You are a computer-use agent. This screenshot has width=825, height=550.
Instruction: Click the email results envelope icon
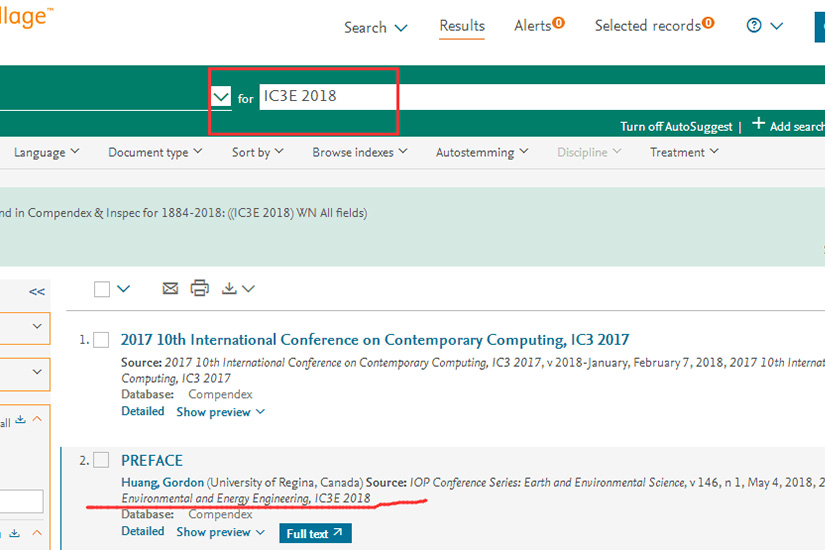click(170, 288)
